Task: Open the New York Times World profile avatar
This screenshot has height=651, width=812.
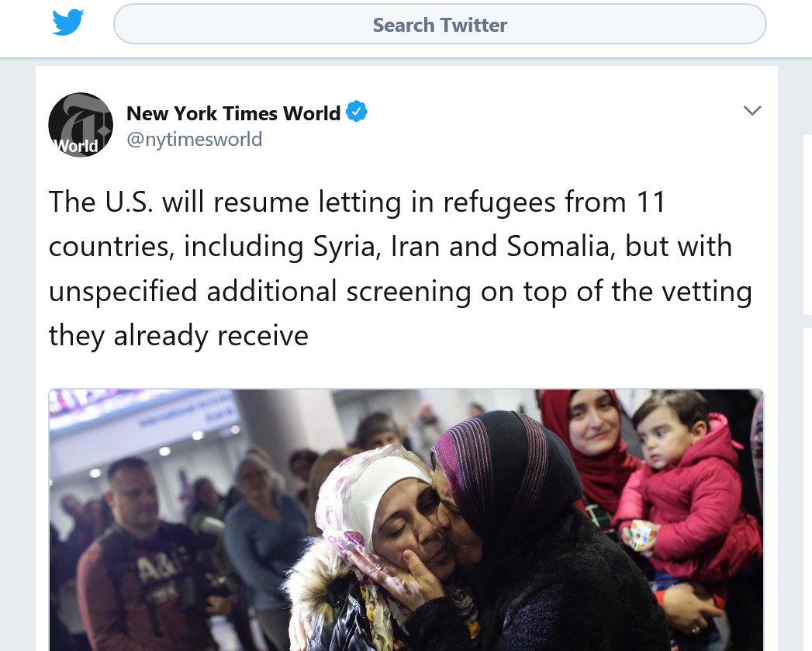Action: (81, 125)
